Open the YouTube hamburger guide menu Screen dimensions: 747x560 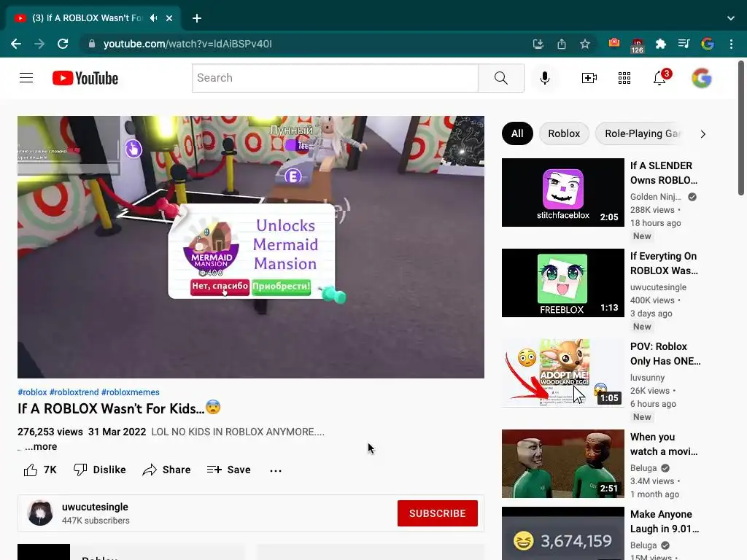[x=26, y=77]
